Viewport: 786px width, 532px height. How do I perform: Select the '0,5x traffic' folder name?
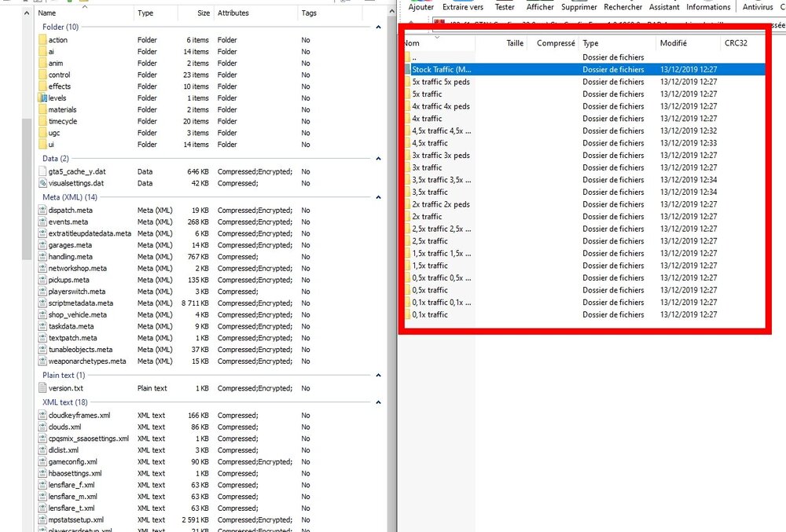point(430,290)
